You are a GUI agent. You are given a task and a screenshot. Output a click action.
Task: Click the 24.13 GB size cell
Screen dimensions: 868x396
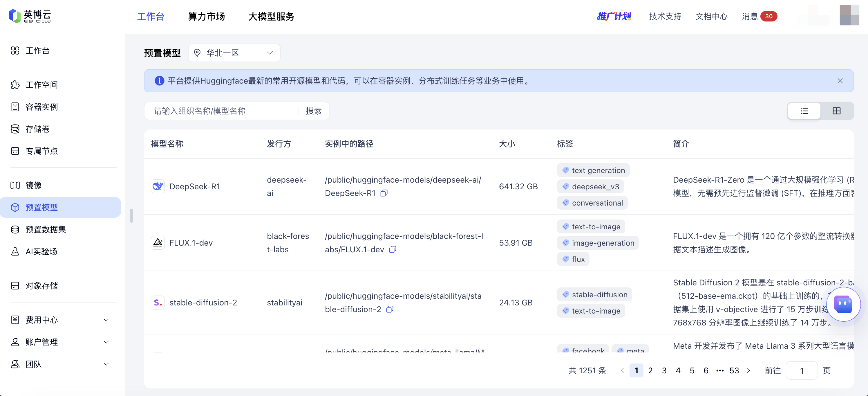point(516,303)
